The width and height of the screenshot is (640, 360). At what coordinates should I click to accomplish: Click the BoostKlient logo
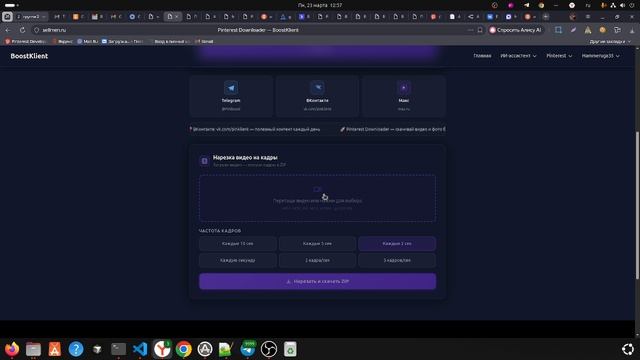29,56
